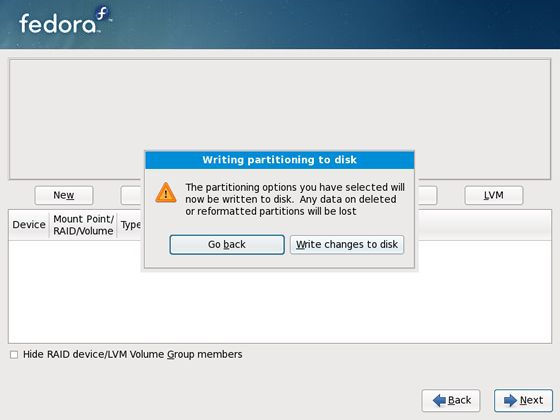Click the Next text label
This screenshot has width=560, height=420.
point(531,400)
